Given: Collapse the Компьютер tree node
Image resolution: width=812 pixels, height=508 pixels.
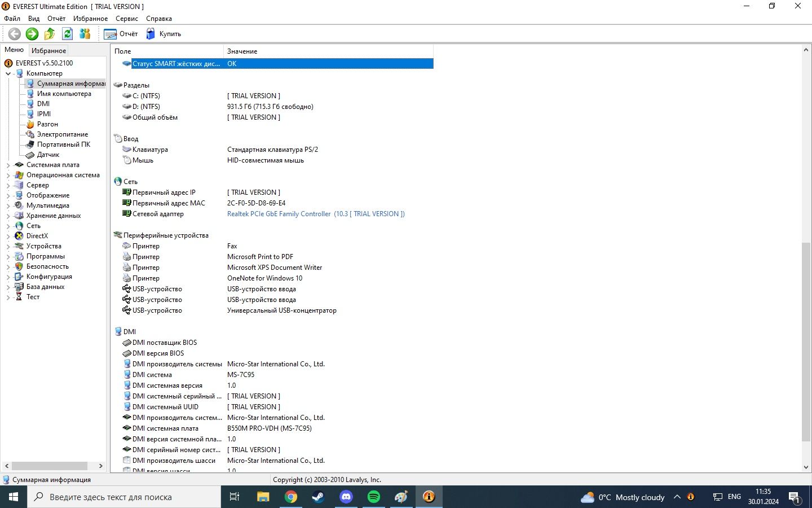Looking at the screenshot, I should (8, 73).
